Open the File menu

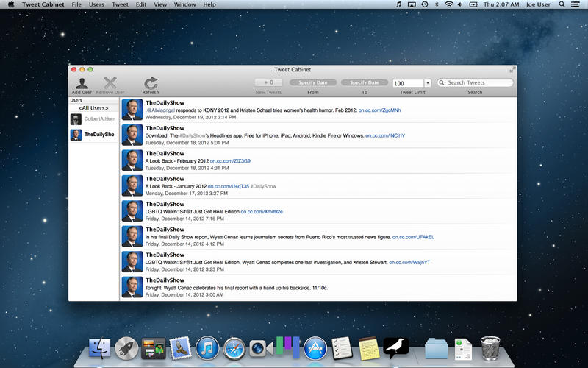tap(76, 4)
